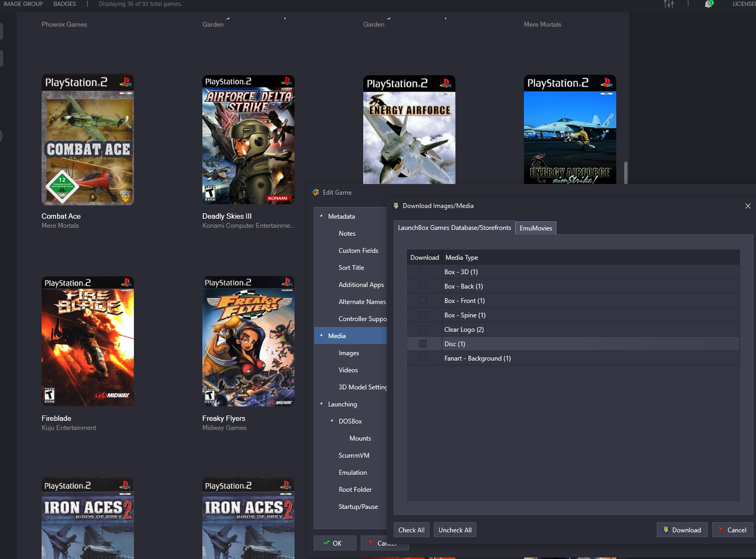756x559 pixels.
Task: Click the Freaky Flyers title text
Action: click(x=224, y=418)
